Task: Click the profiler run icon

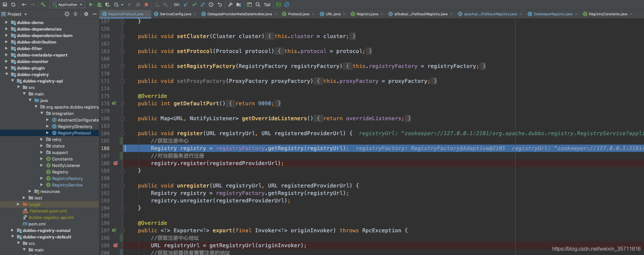Action: (116, 5)
